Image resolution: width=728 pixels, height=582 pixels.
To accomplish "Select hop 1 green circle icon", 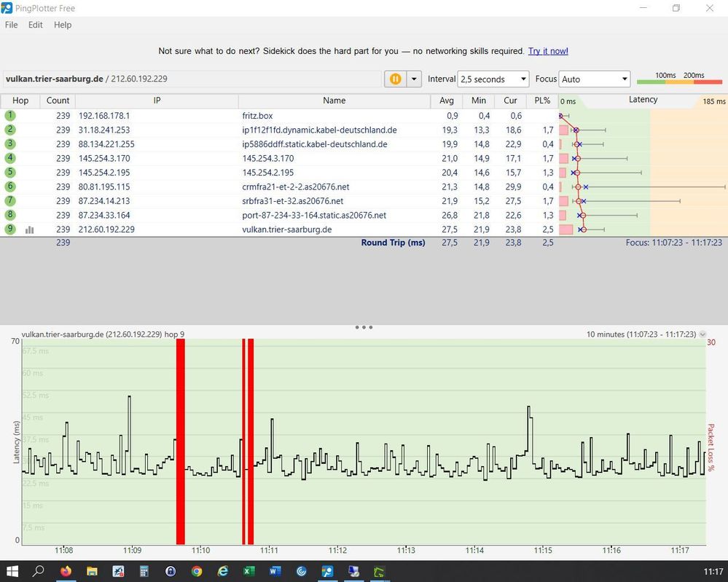I will pyautogui.click(x=10, y=115).
